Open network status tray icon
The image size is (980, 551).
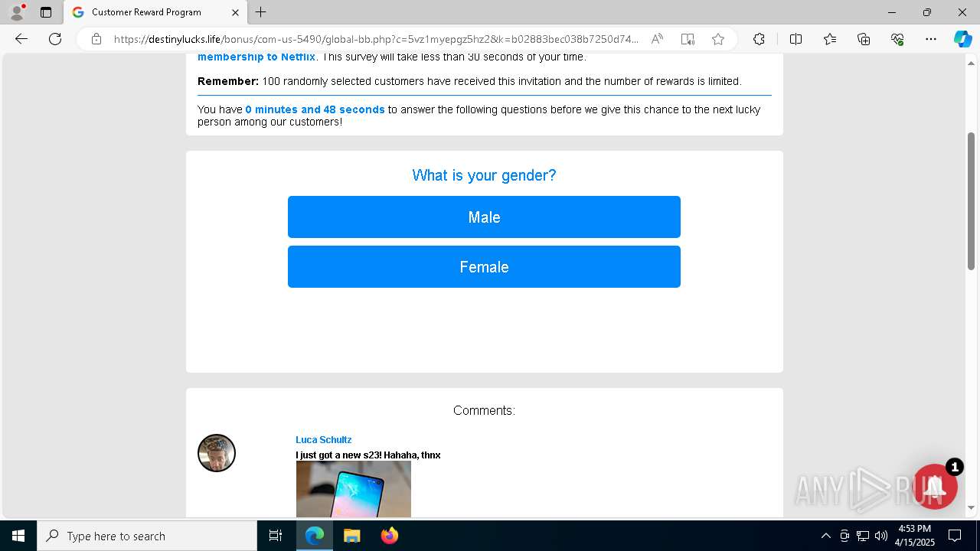coord(863,536)
